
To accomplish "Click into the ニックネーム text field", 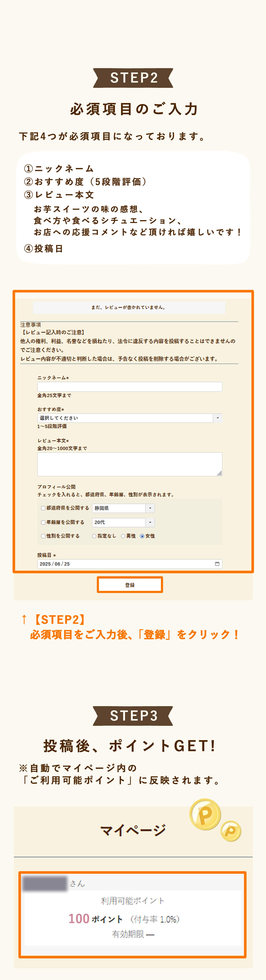I will pyautogui.click(x=130, y=386).
